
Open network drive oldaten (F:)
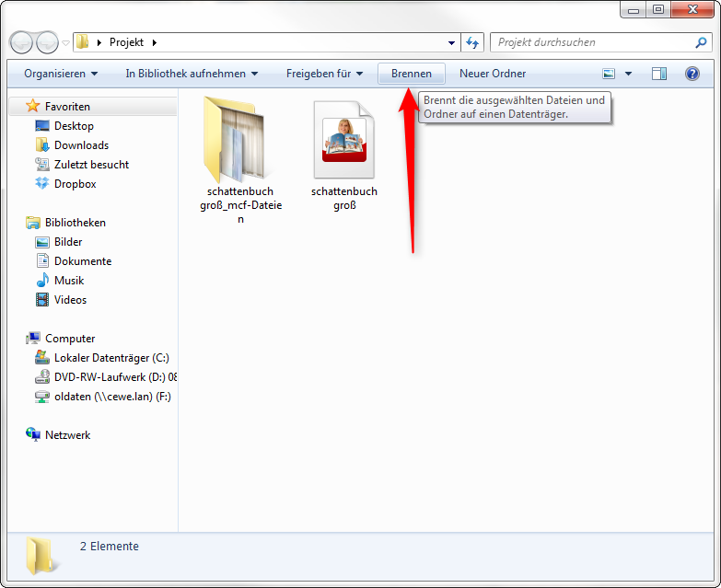coord(112,397)
